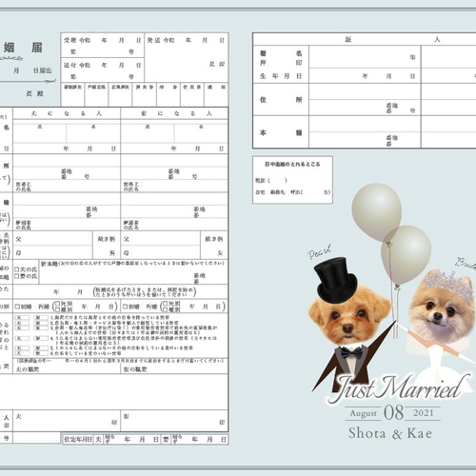Click the first witness birth date field
The width and height of the screenshot is (476, 476).
[365, 76]
